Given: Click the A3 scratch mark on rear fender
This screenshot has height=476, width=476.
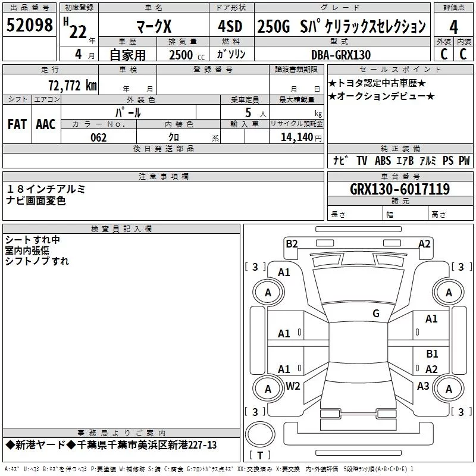Looking at the screenshot, I should [423, 386].
